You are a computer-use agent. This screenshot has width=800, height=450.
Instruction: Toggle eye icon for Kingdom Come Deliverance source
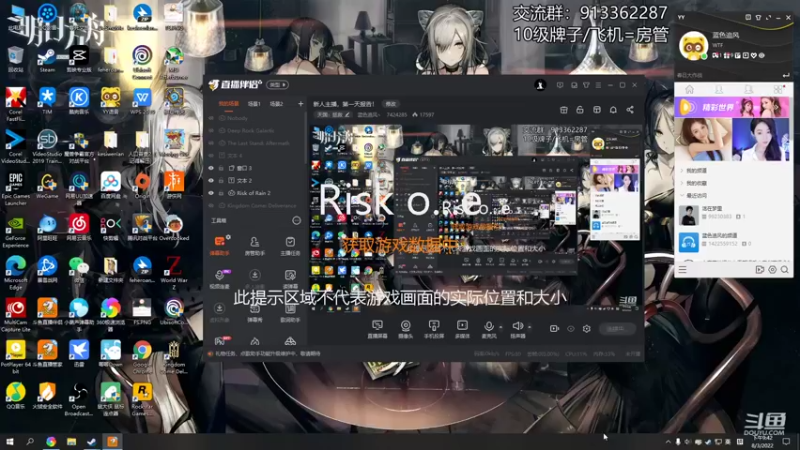coord(211,206)
